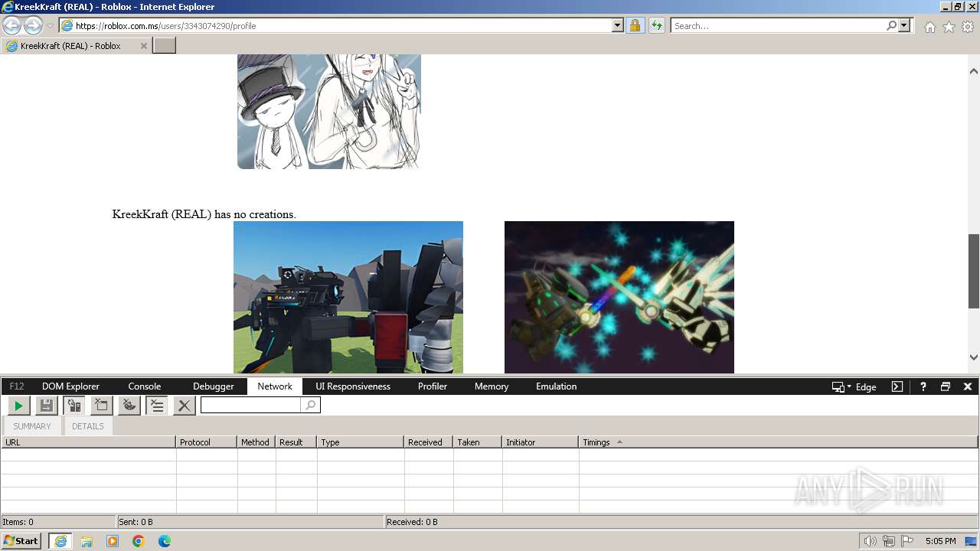Export captured traffic using the save icon
The image size is (980, 551).
46,406
